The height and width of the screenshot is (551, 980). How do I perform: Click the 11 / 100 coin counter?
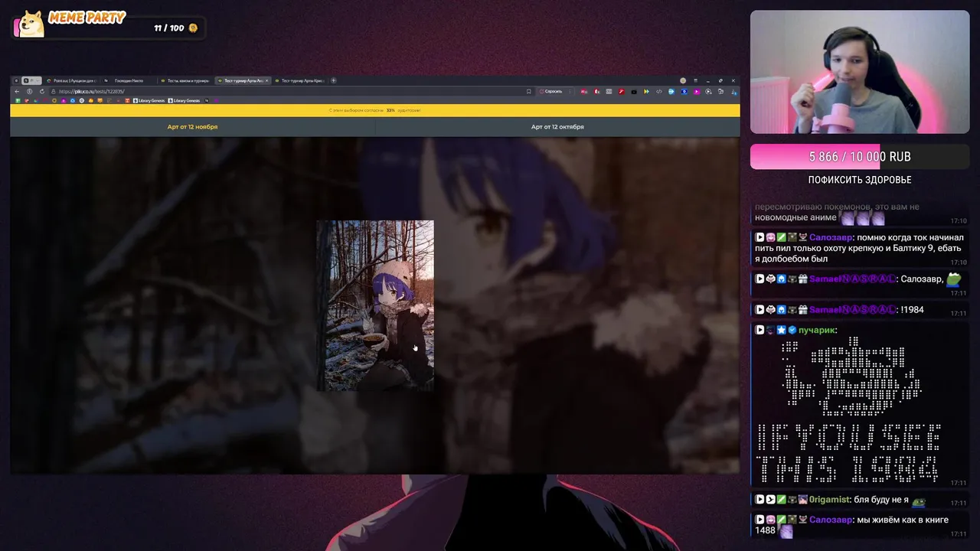[175, 28]
